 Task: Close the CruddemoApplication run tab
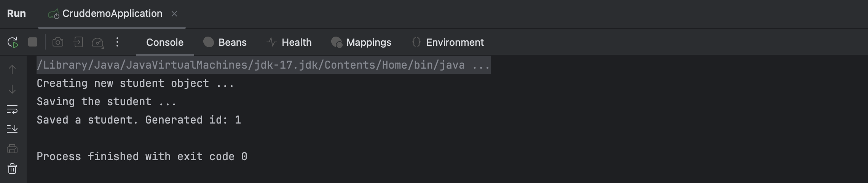pyautogui.click(x=174, y=14)
